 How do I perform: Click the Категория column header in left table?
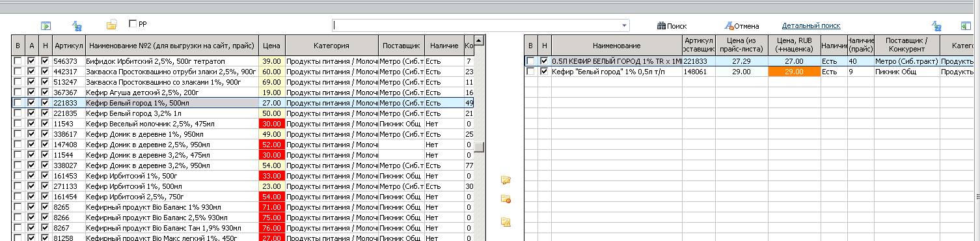tap(331, 46)
